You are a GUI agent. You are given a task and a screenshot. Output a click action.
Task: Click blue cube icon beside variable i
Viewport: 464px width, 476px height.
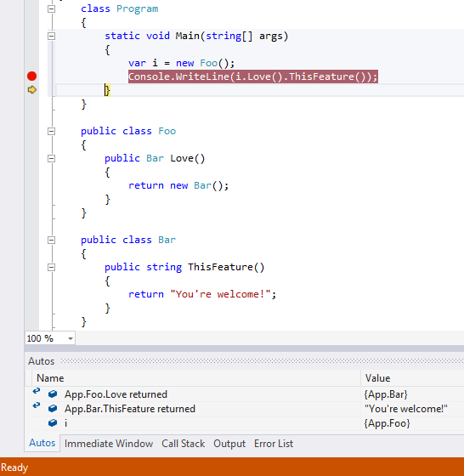[53, 423]
